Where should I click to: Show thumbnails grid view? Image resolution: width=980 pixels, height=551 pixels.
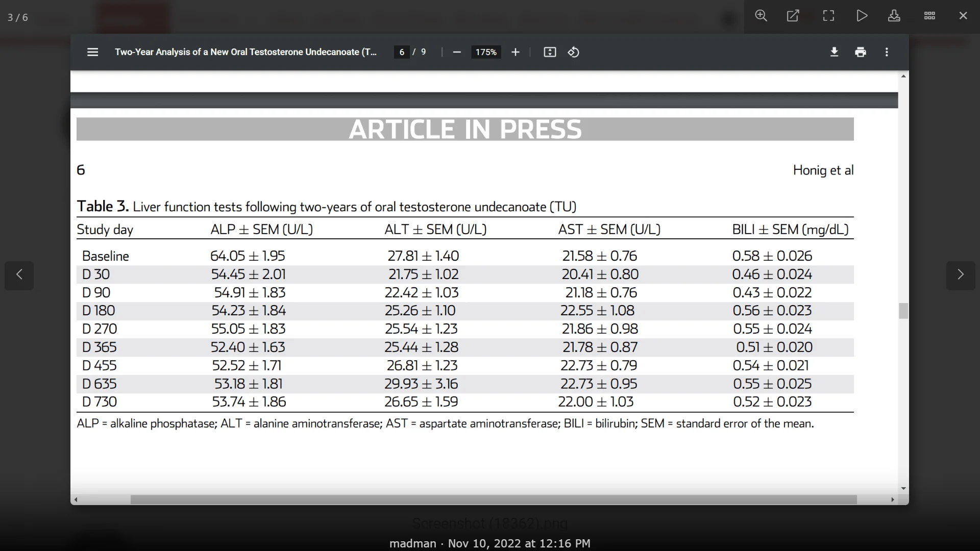coord(930,16)
